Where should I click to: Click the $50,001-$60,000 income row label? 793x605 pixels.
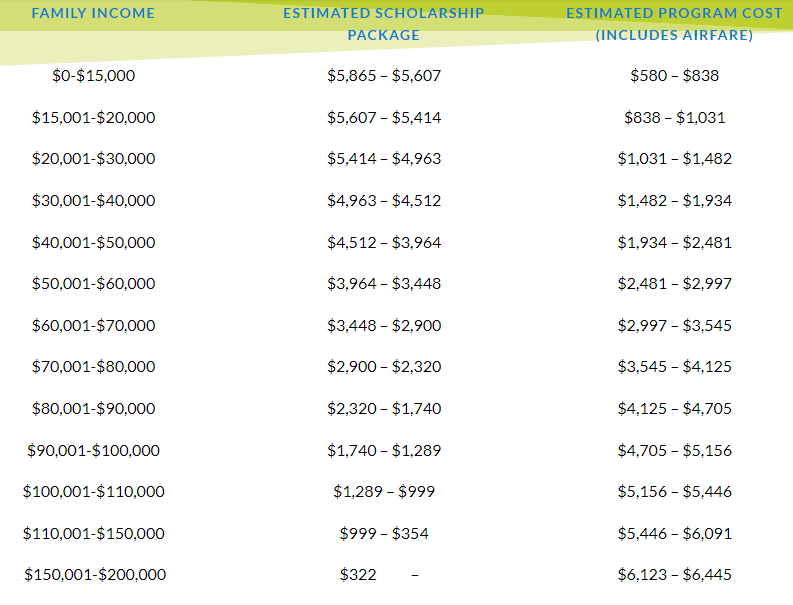click(x=94, y=283)
